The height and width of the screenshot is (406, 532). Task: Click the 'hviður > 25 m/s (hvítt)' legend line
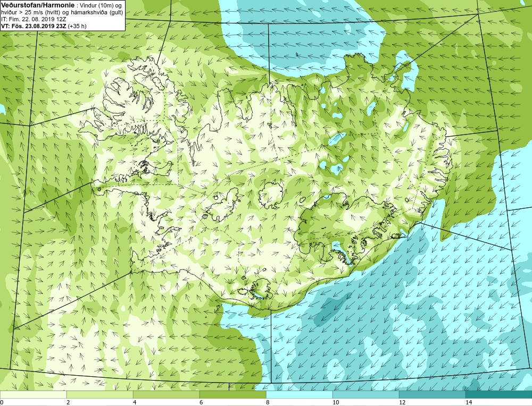click(62, 13)
